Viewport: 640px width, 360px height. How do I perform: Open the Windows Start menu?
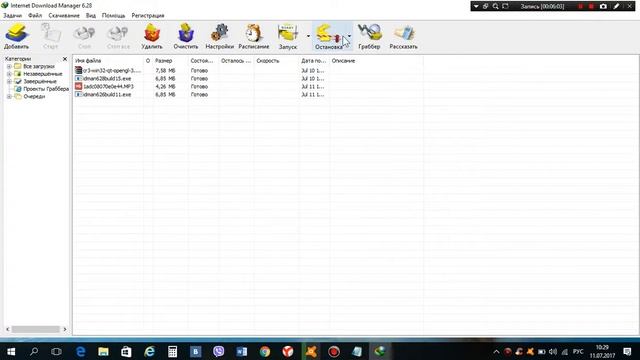coord(11,351)
